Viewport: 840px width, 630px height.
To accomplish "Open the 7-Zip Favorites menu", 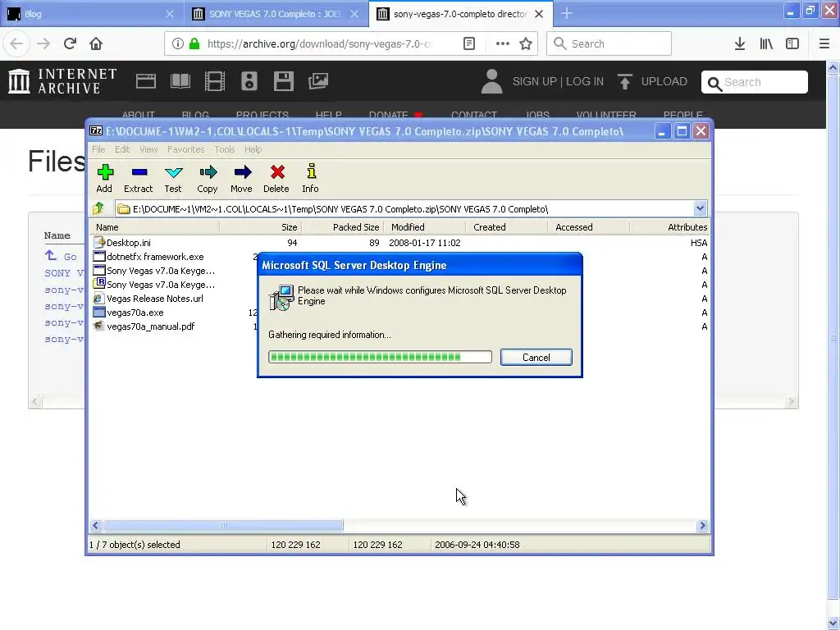I will pos(185,149).
